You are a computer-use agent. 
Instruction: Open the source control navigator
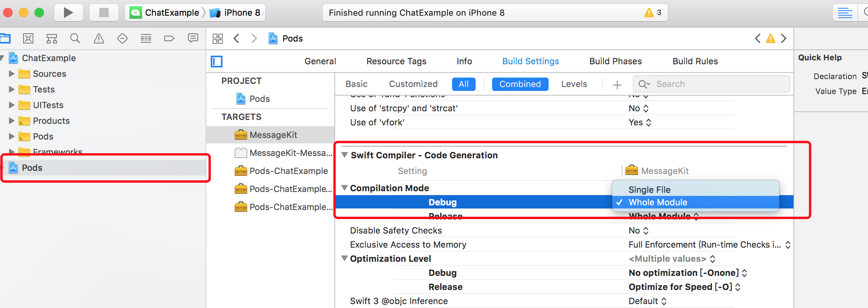(28, 38)
